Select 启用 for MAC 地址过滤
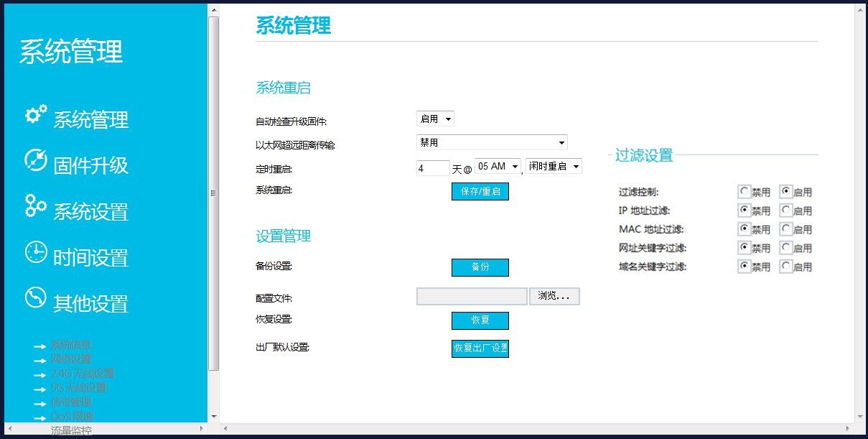This screenshot has width=868, height=439. tap(785, 229)
